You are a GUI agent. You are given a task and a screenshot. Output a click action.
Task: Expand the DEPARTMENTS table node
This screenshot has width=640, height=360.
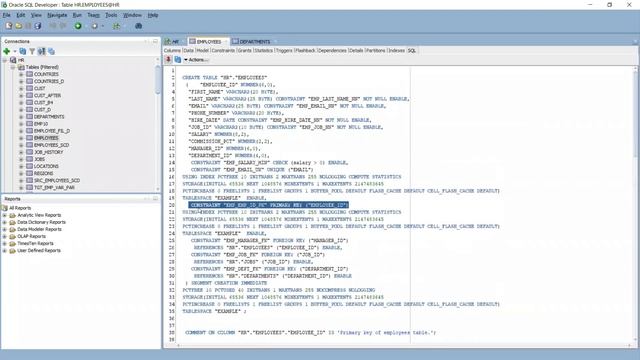(21, 117)
